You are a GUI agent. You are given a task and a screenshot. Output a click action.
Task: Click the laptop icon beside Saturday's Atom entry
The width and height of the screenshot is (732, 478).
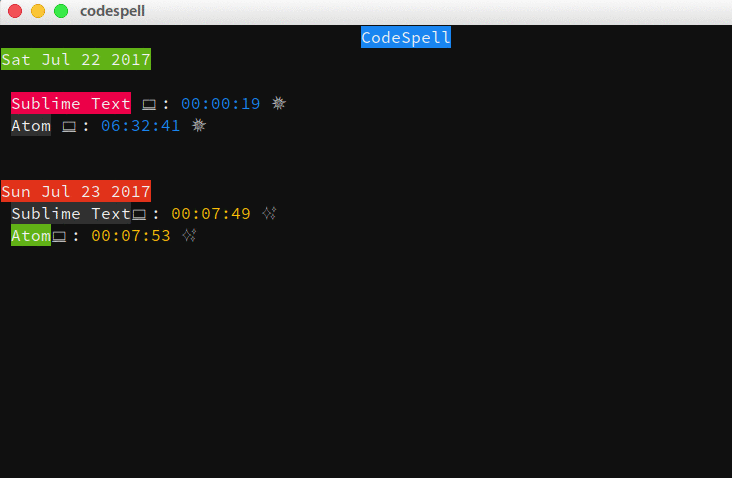pos(69,127)
